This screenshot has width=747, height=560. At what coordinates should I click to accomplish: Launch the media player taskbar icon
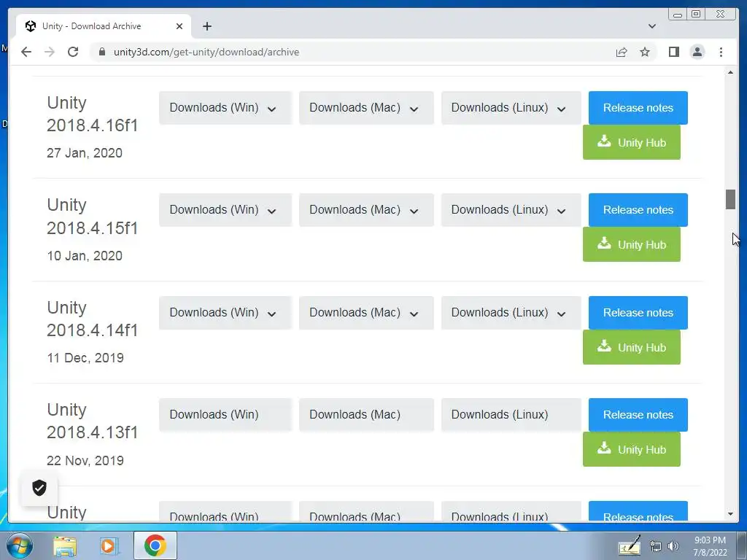point(108,545)
